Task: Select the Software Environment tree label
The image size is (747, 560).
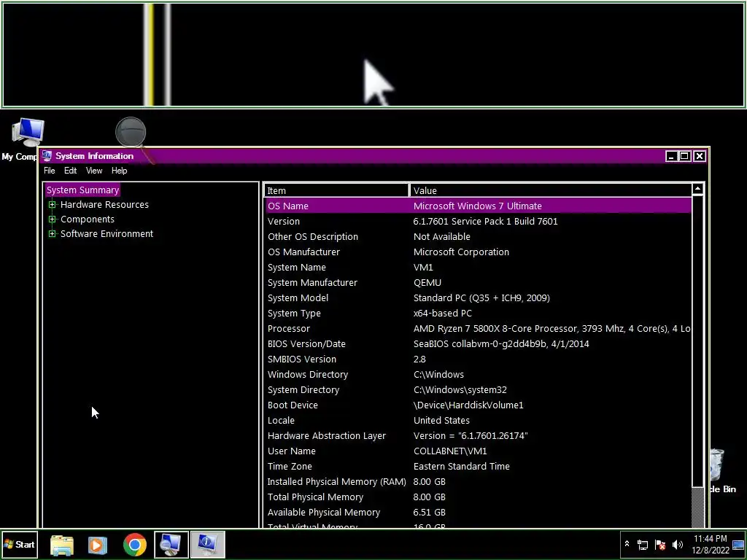Action: point(107,234)
